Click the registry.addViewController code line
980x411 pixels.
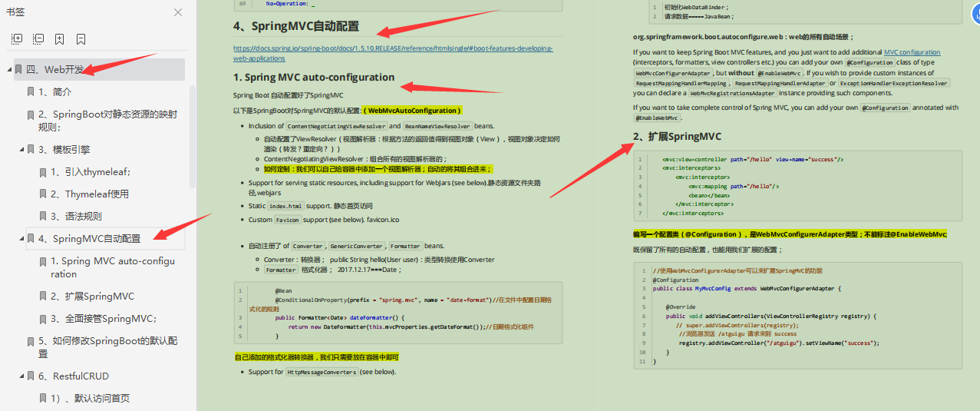coord(779,343)
